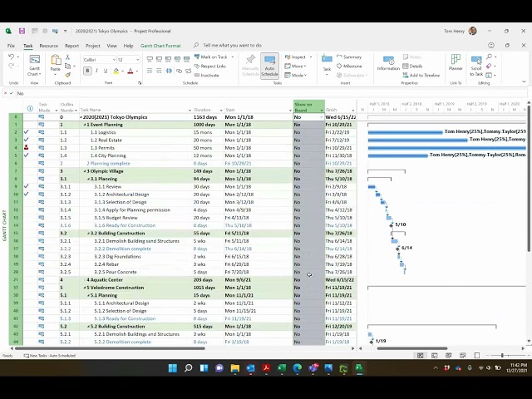Collapse the 3 Olympic Village summary task
Viewport: 532px width, 399px height.
tap(85, 171)
